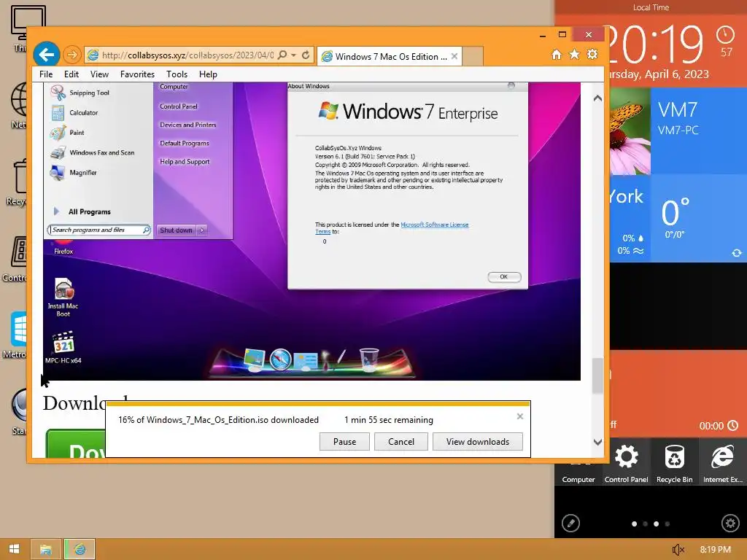747x560 pixels.
Task: Click the 0° temperature reading tile
Action: click(698, 217)
